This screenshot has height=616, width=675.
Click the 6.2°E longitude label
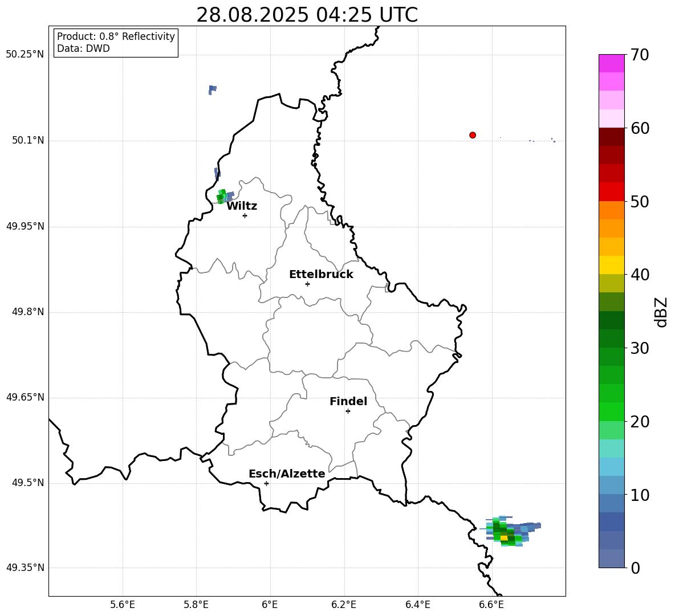344,605
